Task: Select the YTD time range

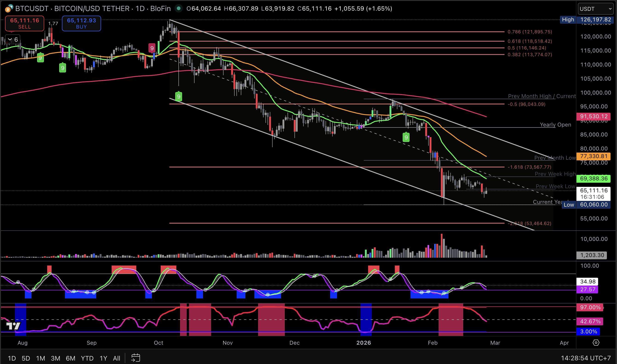Action: click(x=87, y=358)
